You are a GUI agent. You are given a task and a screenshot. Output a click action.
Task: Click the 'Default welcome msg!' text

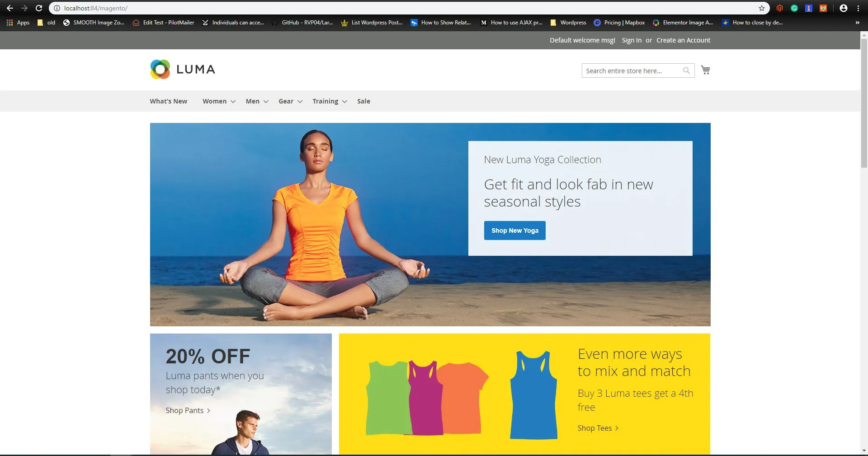pos(582,40)
